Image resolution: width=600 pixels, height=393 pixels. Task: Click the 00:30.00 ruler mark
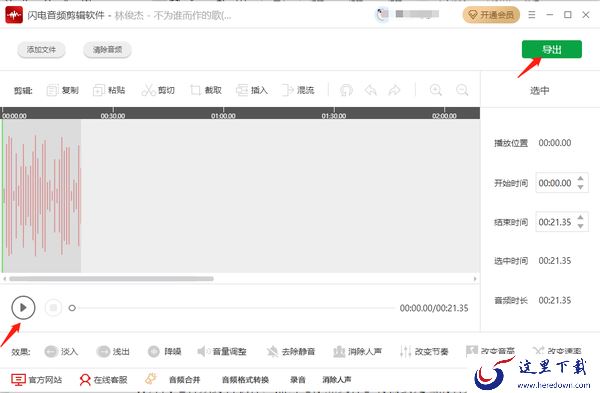pyautogui.click(x=113, y=116)
